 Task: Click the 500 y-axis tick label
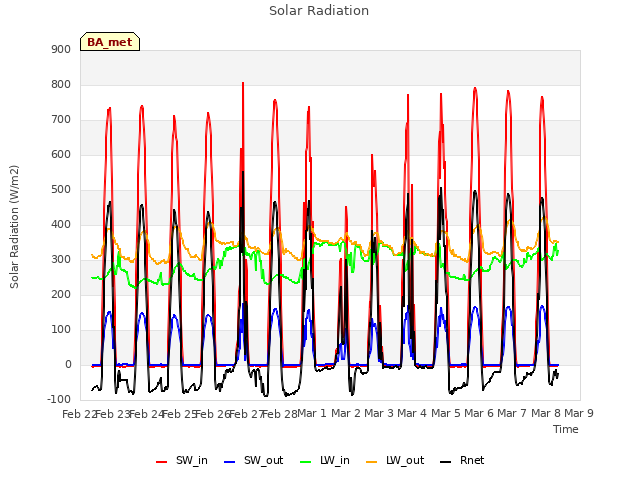tap(61, 190)
